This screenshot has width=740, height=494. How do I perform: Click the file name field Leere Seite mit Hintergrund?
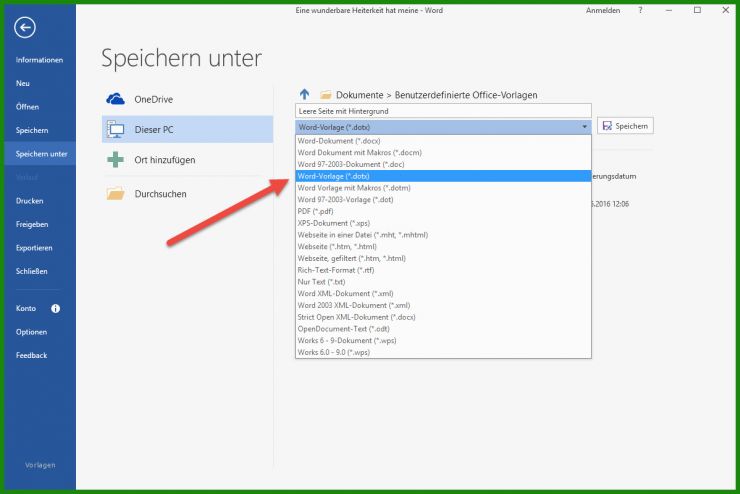443,111
